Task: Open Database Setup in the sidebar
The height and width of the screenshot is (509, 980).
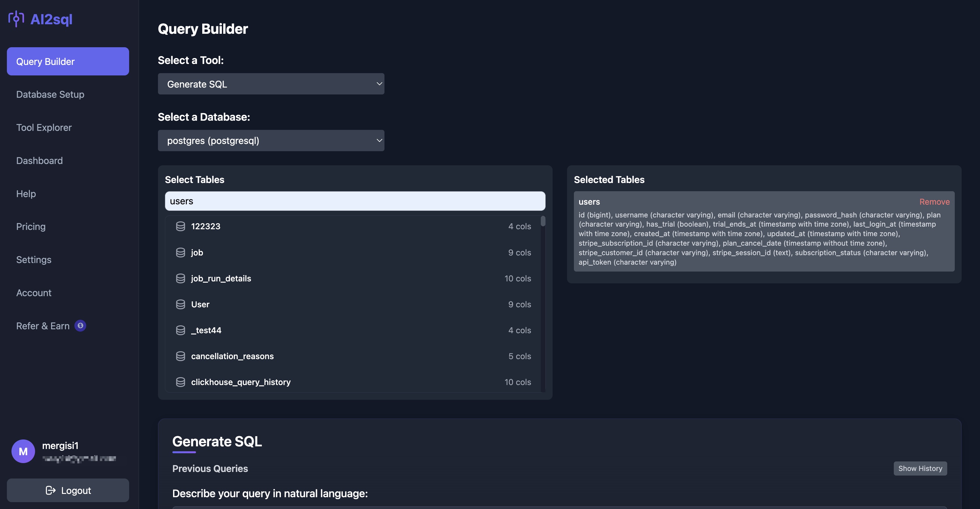Action: coord(50,94)
